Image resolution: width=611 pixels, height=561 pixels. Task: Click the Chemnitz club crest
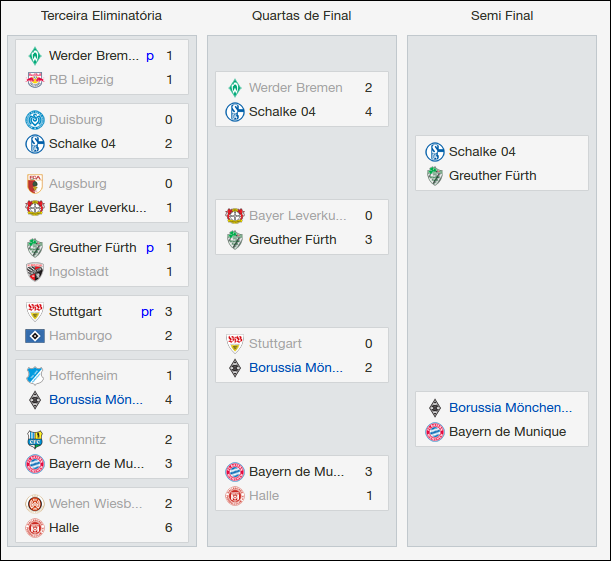[x=35, y=440]
